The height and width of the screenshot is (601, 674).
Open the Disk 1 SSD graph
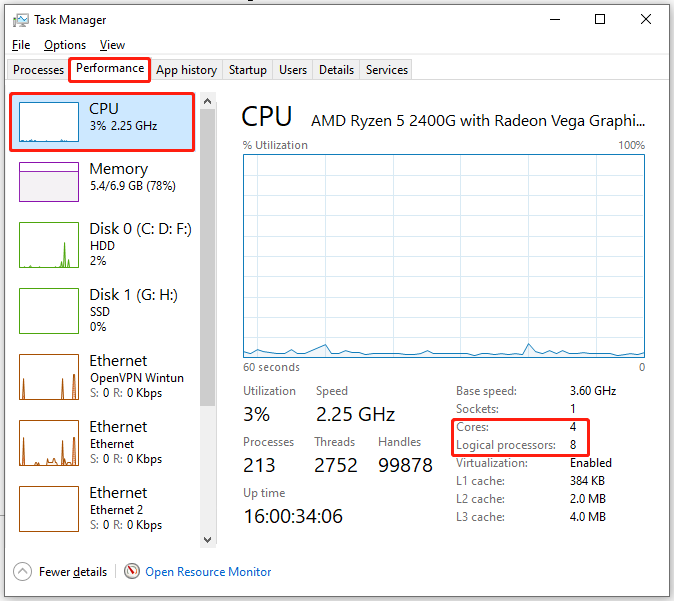tap(49, 311)
